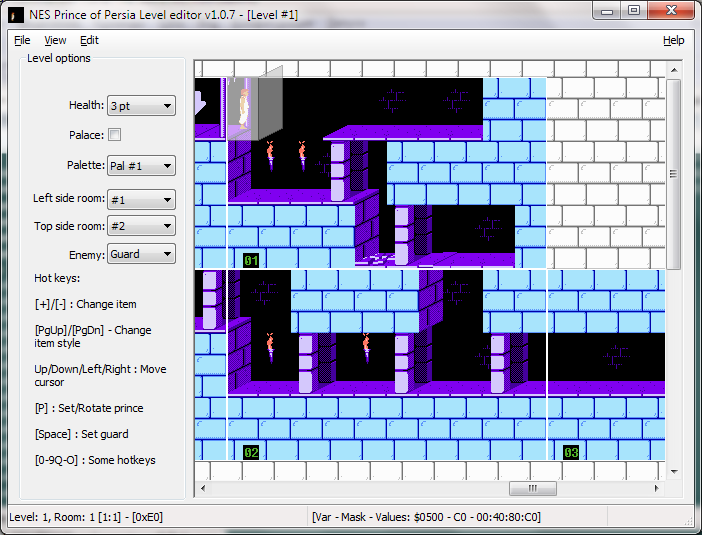
Task: Click the green 02 room label
Action: (251, 452)
